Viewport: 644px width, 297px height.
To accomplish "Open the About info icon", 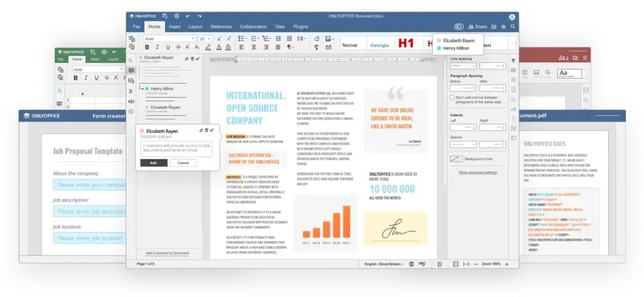I will 131,111.
